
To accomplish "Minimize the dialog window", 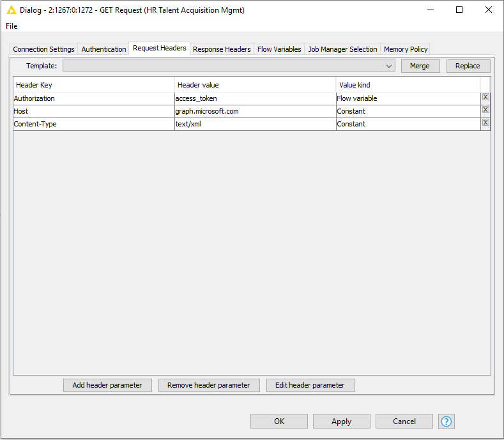I will [x=431, y=10].
